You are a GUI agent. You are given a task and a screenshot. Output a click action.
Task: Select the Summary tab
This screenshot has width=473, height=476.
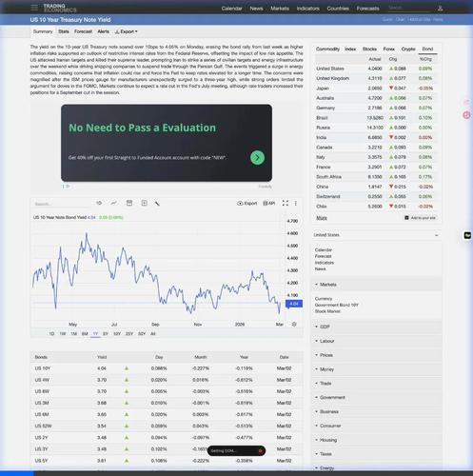[x=43, y=31]
